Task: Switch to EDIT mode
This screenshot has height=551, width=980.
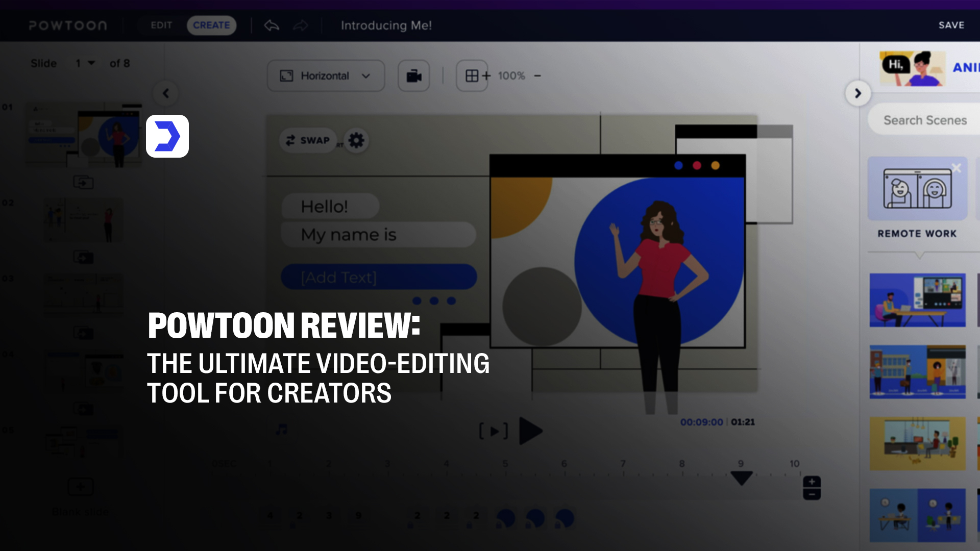Action: point(161,26)
